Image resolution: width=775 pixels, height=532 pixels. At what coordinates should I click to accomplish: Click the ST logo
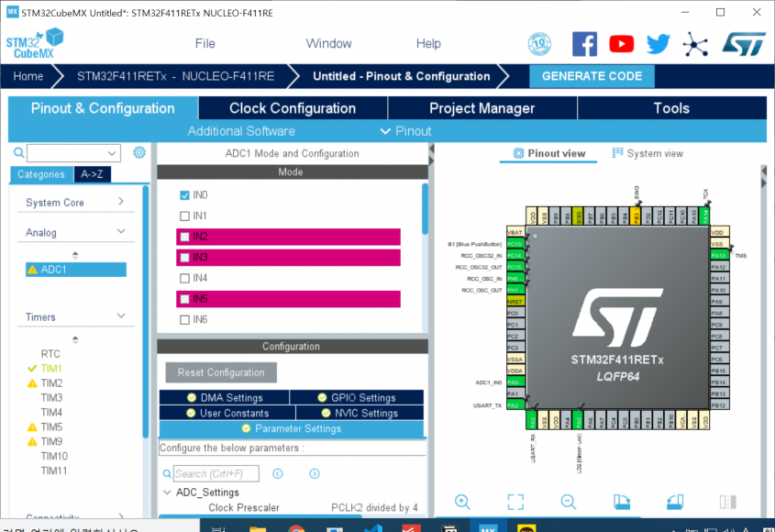744,44
